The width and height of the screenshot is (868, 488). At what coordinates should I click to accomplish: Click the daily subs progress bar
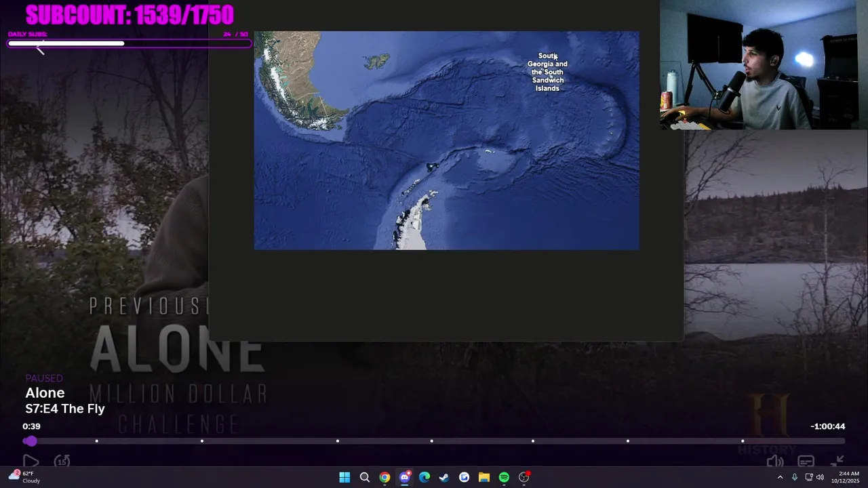129,44
